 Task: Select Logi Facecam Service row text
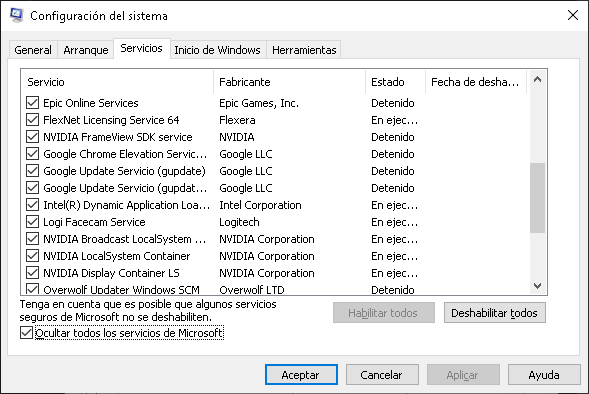94,222
